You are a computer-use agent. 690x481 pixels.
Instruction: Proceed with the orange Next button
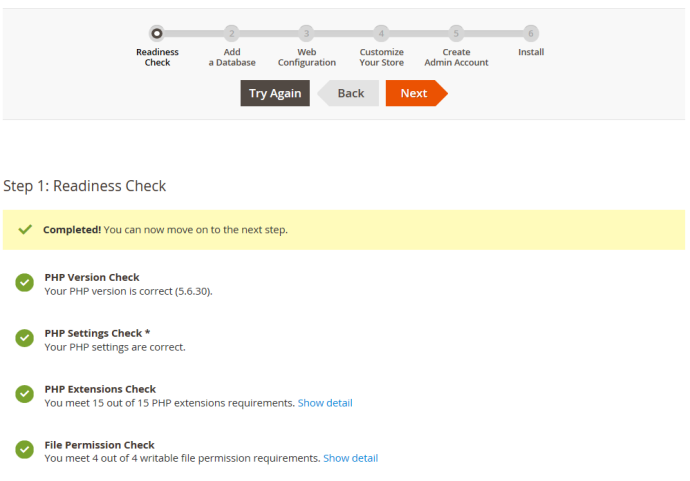pos(414,93)
